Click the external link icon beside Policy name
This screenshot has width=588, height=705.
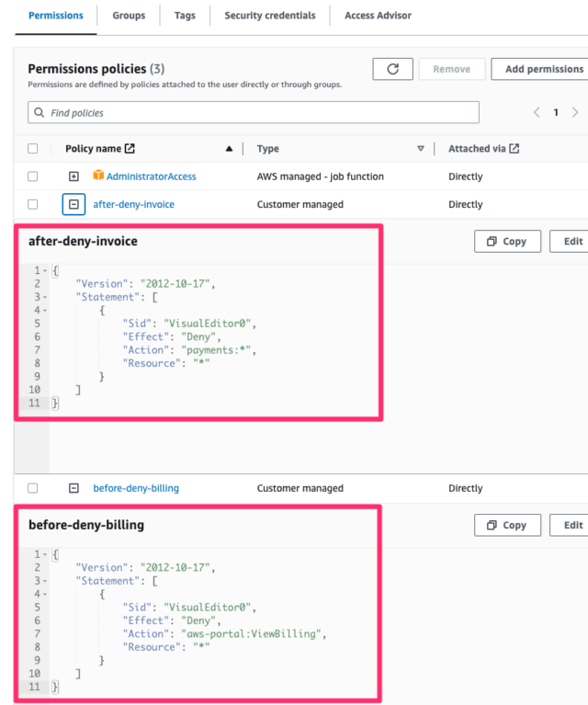click(130, 149)
